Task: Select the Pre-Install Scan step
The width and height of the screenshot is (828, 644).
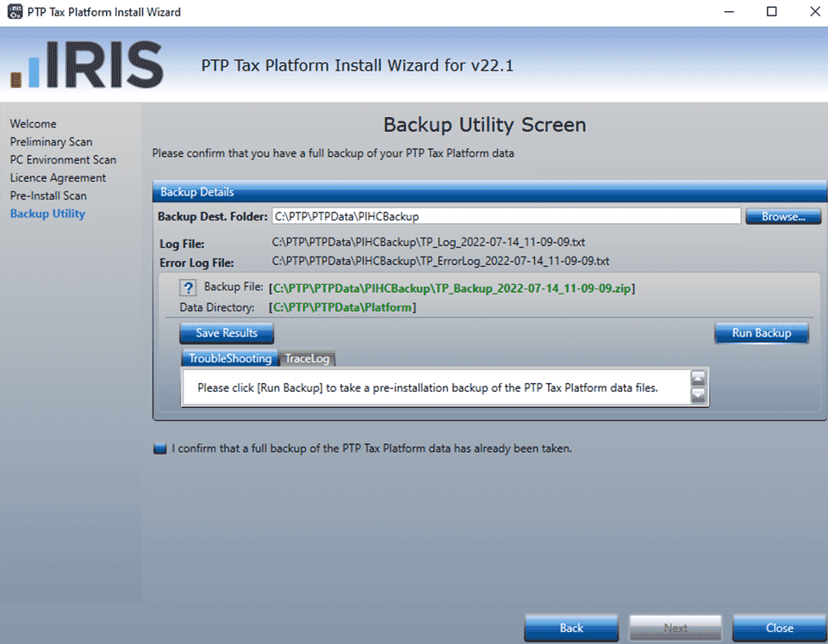Action: click(x=48, y=195)
